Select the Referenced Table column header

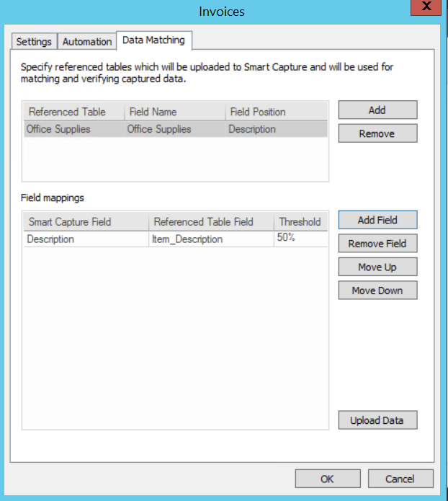pos(73,112)
